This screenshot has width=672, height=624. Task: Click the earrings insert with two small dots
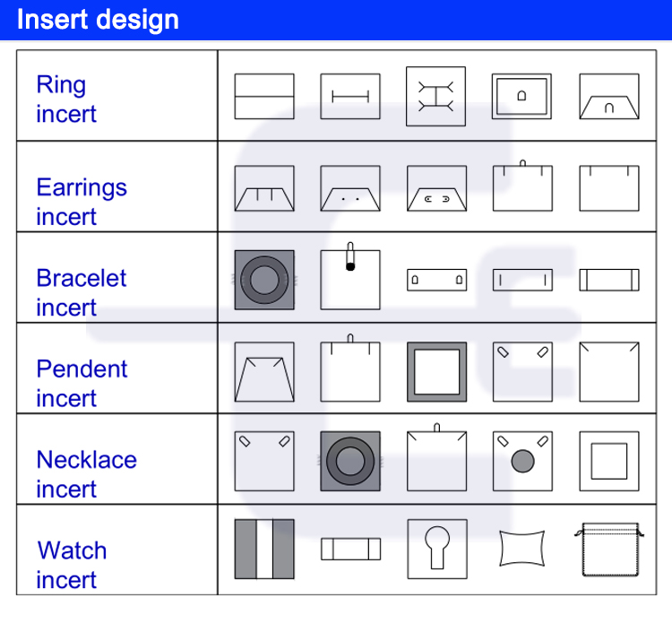click(x=350, y=187)
